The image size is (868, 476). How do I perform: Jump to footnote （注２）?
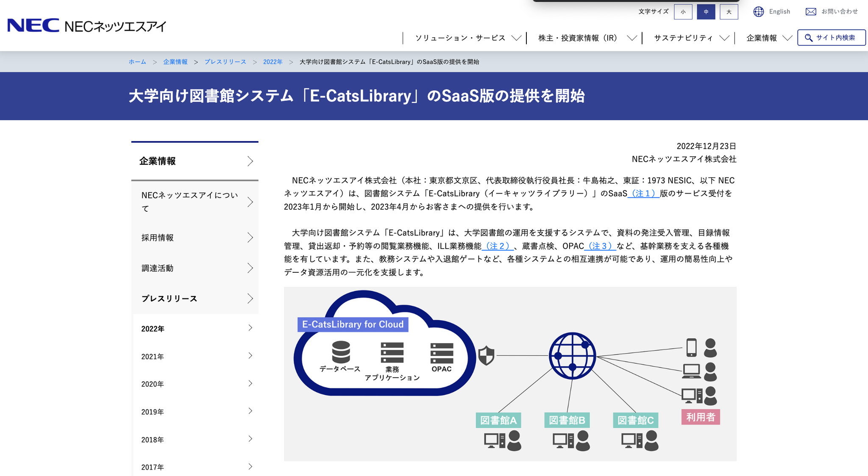coord(498,246)
